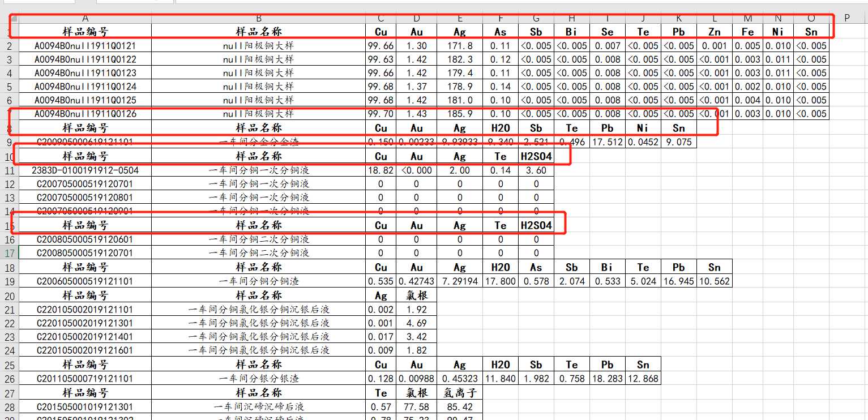Click the value 77.58
The height and width of the screenshot is (420, 868).
tap(417, 407)
